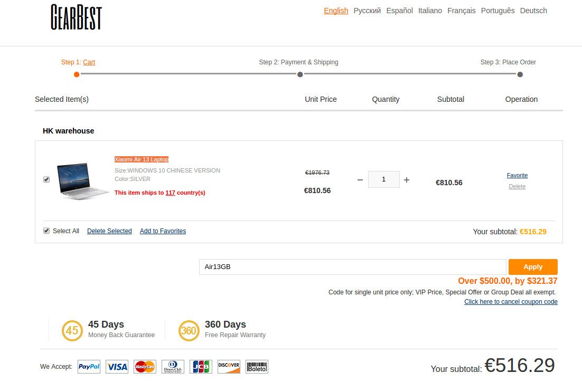Image resolution: width=582 pixels, height=392 pixels.
Task: Click the large €516.29 subtotal at bottom
Action: tap(520, 365)
